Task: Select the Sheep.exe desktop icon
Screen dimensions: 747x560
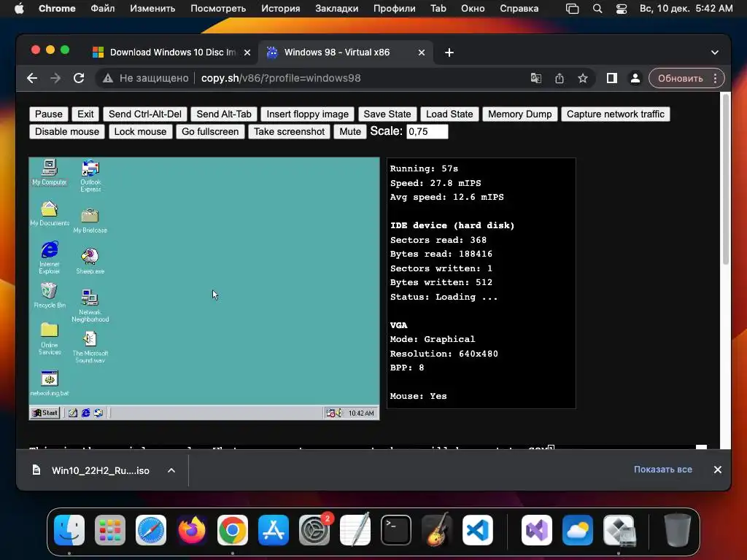Action: point(90,261)
